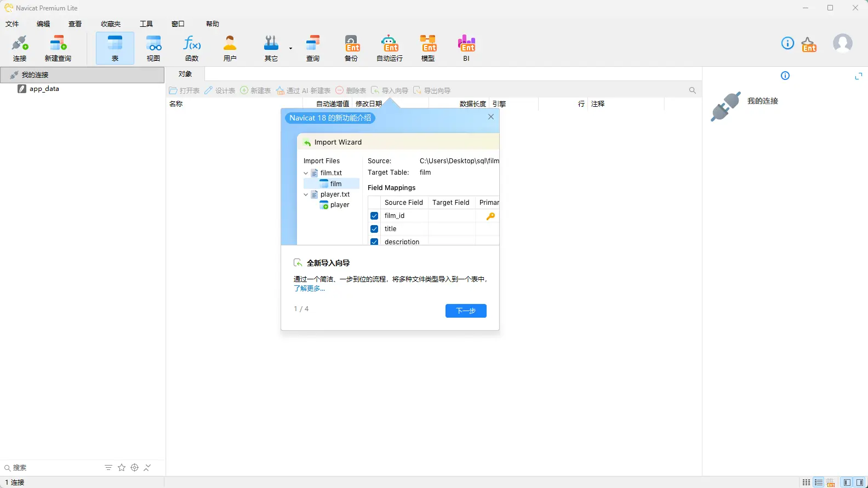868x488 pixels.
Task: Collapse all tree items icon
Action: click(147, 468)
